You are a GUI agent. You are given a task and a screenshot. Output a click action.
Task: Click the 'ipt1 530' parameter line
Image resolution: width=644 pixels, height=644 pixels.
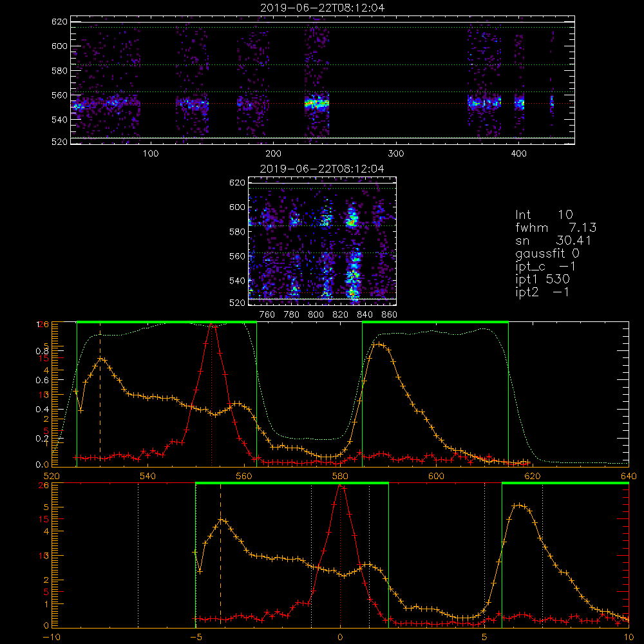(542, 279)
